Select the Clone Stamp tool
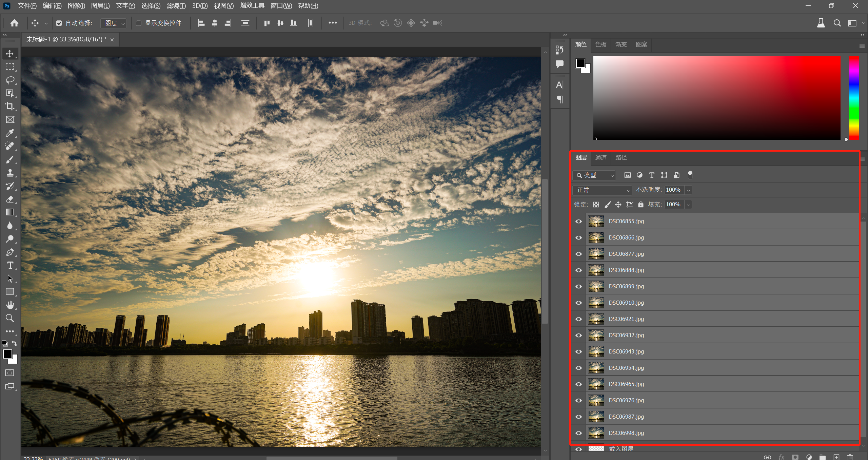868x460 pixels. [10, 173]
